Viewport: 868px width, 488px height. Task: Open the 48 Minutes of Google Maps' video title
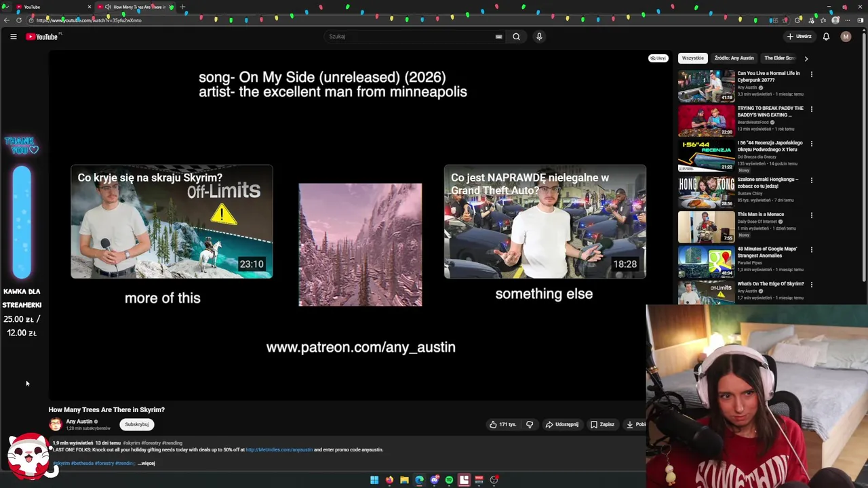tap(767, 252)
